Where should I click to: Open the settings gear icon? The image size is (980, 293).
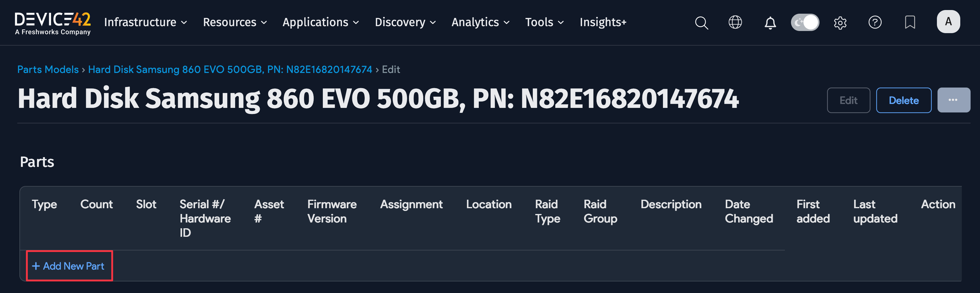click(840, 23)
